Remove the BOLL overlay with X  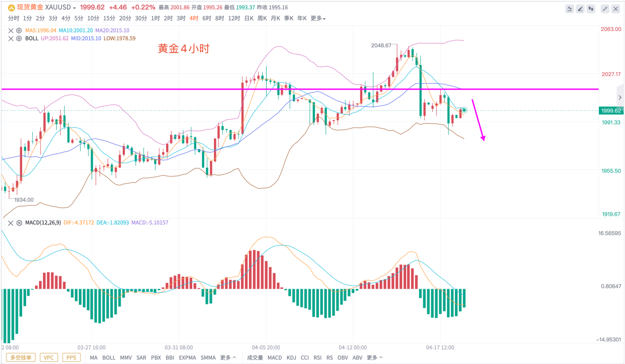[x=11, y=38]
